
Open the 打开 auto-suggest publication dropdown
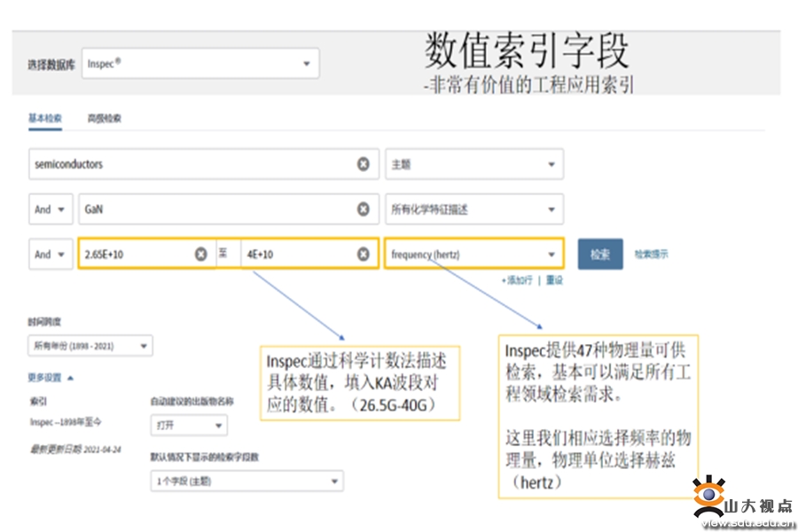click(x=189, y=425)
